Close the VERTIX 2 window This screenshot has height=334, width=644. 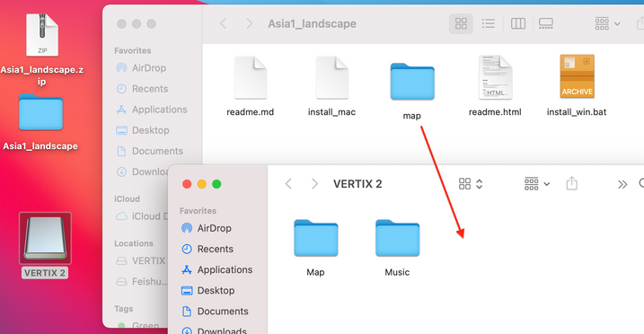[187, 184]
